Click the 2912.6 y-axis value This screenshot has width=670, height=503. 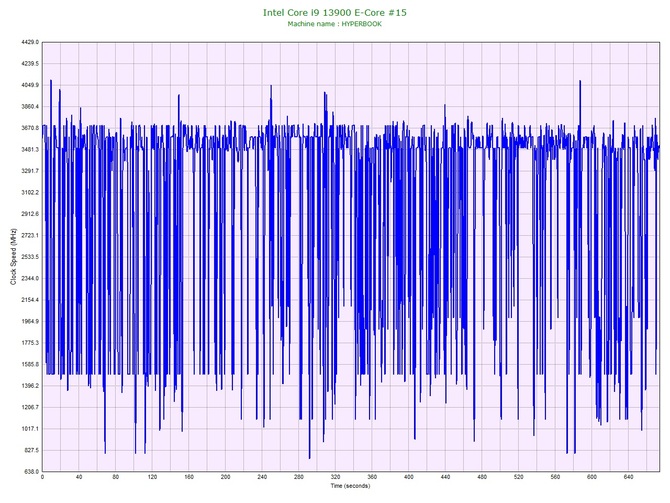click(30, 214)
